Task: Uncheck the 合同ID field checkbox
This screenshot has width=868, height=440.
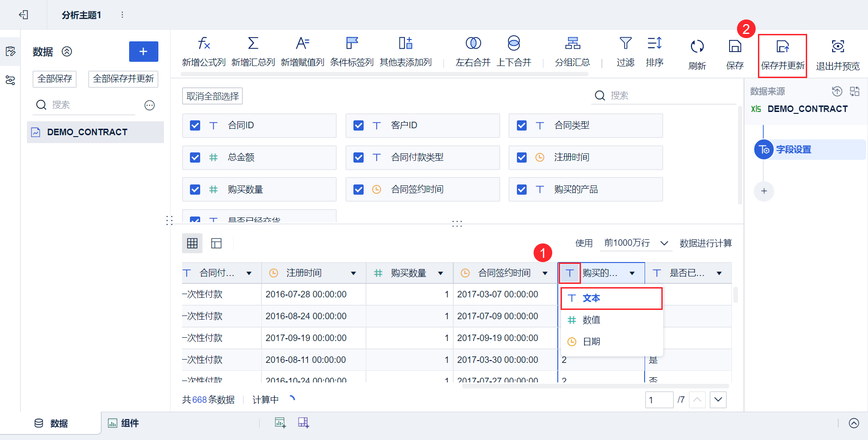Action: (x=195, y=125)
